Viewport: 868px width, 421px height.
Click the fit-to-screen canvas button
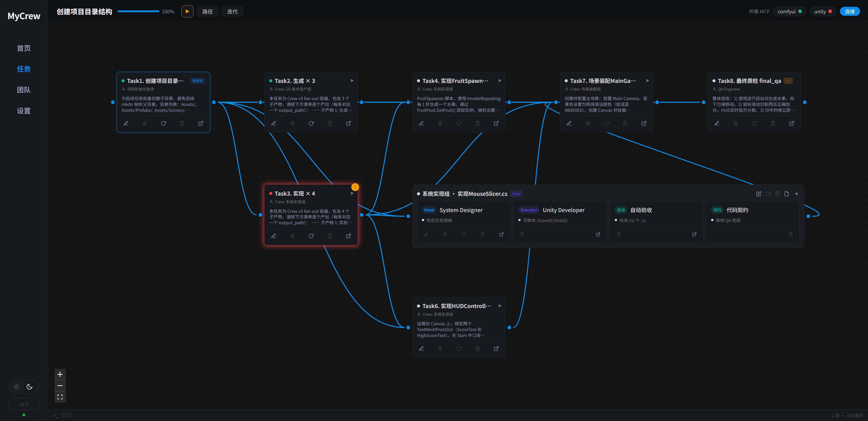[60, 397]
